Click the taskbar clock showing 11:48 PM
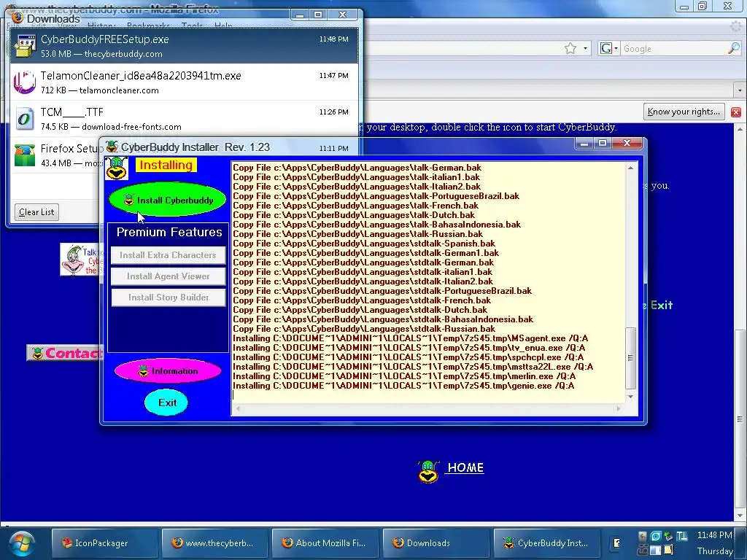Image resolution: width=747 pixels, height=560 pixels. [715, 535]
